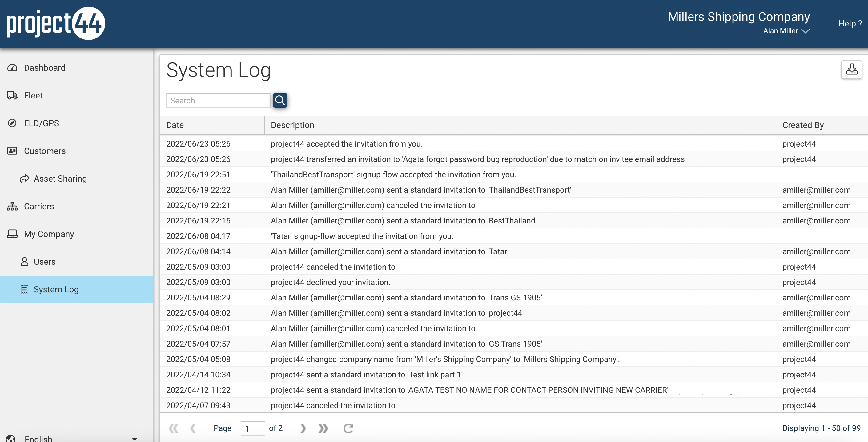The width and height of the screenshot is (868, 442).
Task: Open the Customers section from sidebar
Action: [x=45, y=151]
